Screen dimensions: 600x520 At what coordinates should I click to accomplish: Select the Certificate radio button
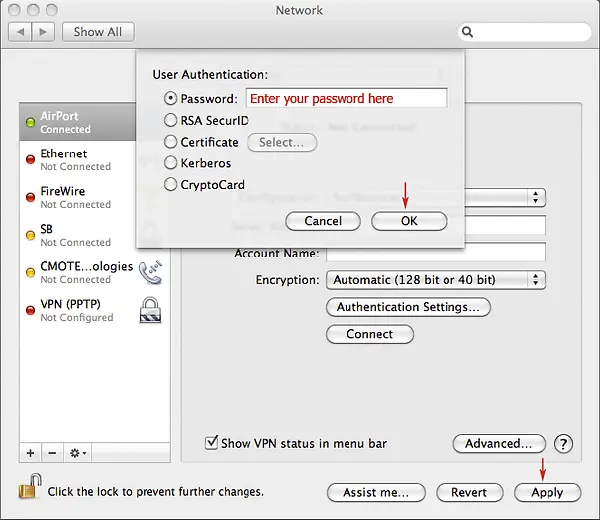(x=170, y=142)
